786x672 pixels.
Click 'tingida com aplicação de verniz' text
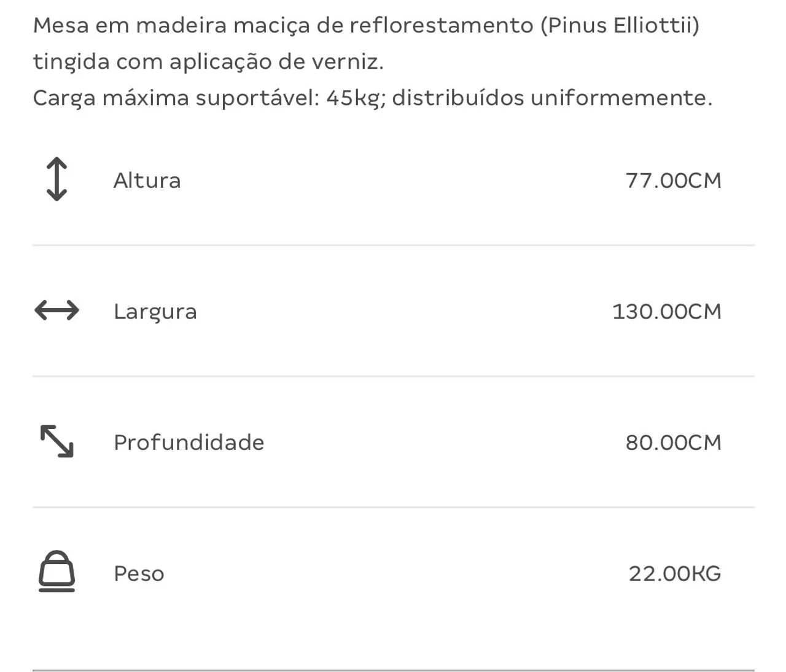tap(208, 62)
